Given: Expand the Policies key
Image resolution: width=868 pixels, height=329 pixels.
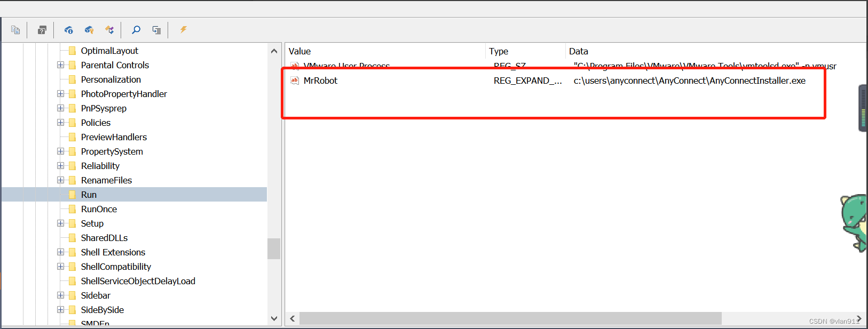Looking at the screenshot, I should point(60,123).
